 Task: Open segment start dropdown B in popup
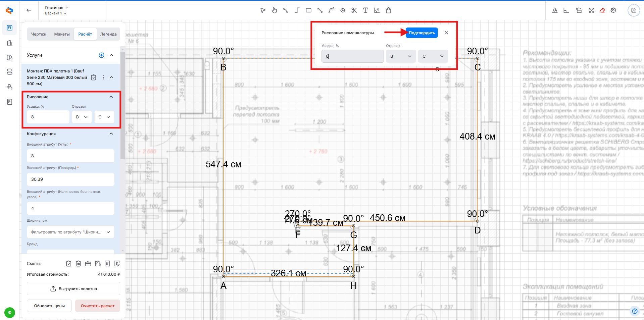coord(401,56)
